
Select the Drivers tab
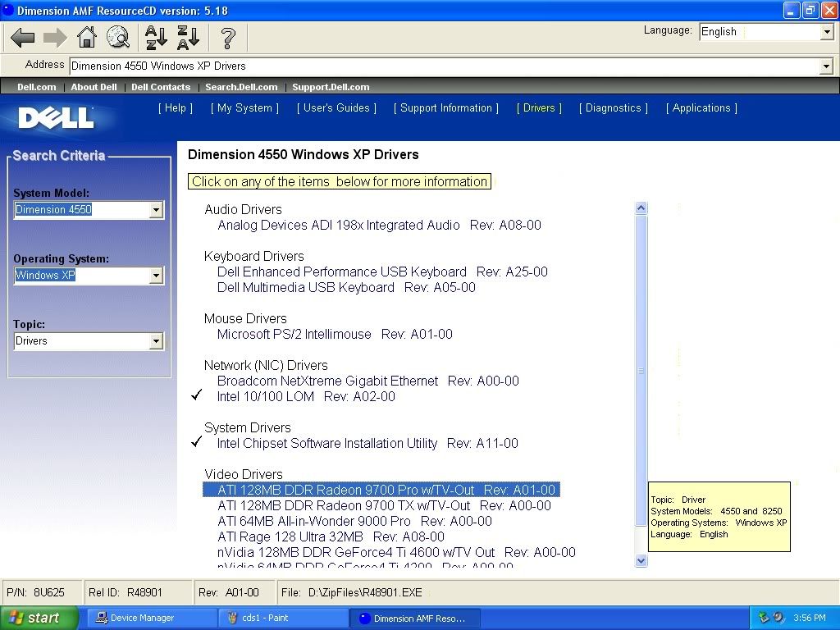click(x=539, y=108)
